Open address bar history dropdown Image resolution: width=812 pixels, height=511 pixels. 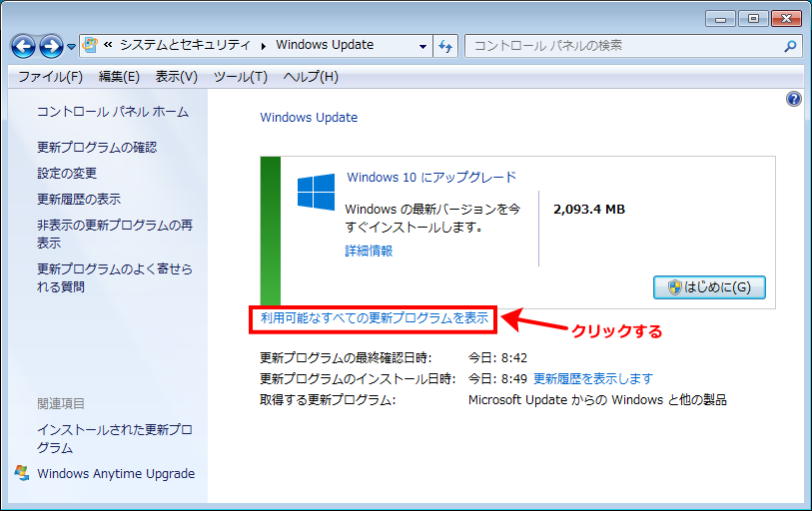pos(422,46)
